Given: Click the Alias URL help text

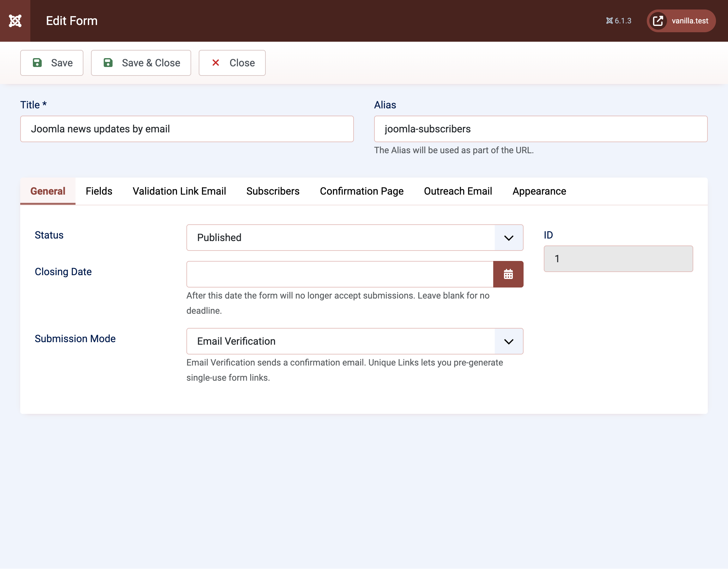Looking at the screenshot, I should [454, 150].
